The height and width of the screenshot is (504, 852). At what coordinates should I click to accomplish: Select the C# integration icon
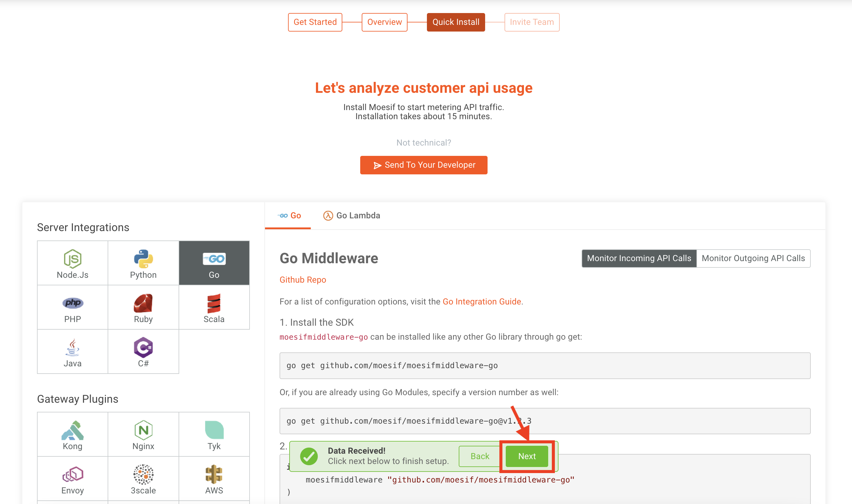143,352
